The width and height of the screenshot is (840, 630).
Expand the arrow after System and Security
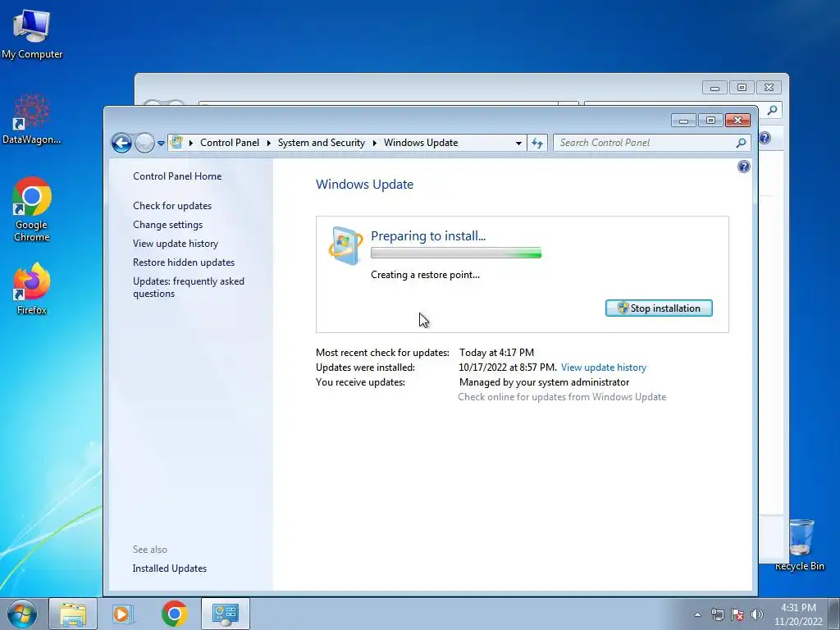coord(374,143)
